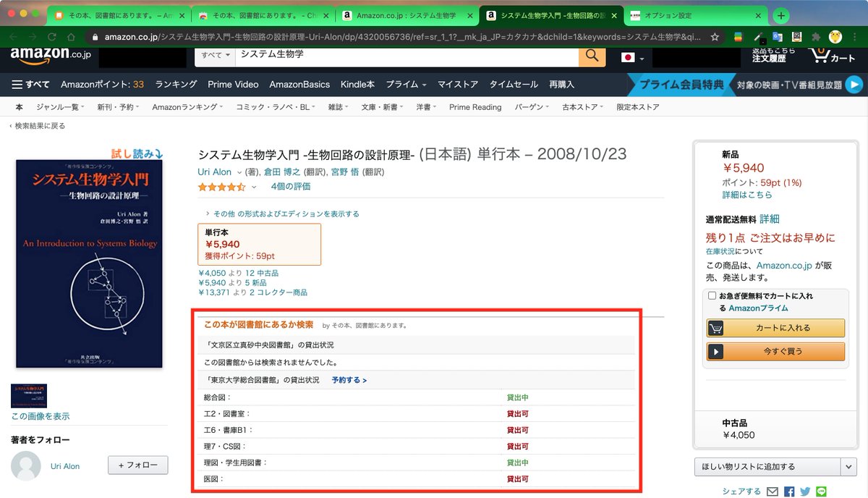Click 貸出中 status for 総合図
The height and width of the screenshot is (498, 868).
[517, 397]
